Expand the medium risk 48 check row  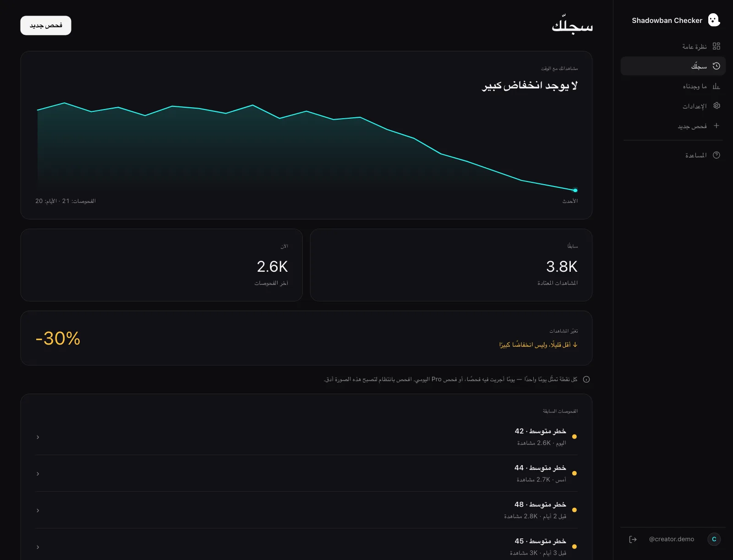pos(306,510)
